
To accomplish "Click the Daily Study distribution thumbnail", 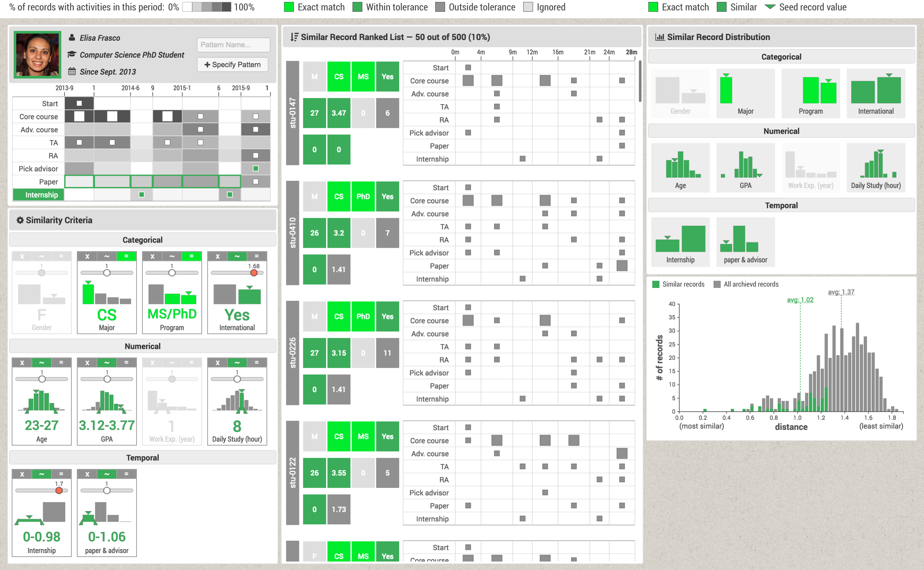I will point(876,167).
